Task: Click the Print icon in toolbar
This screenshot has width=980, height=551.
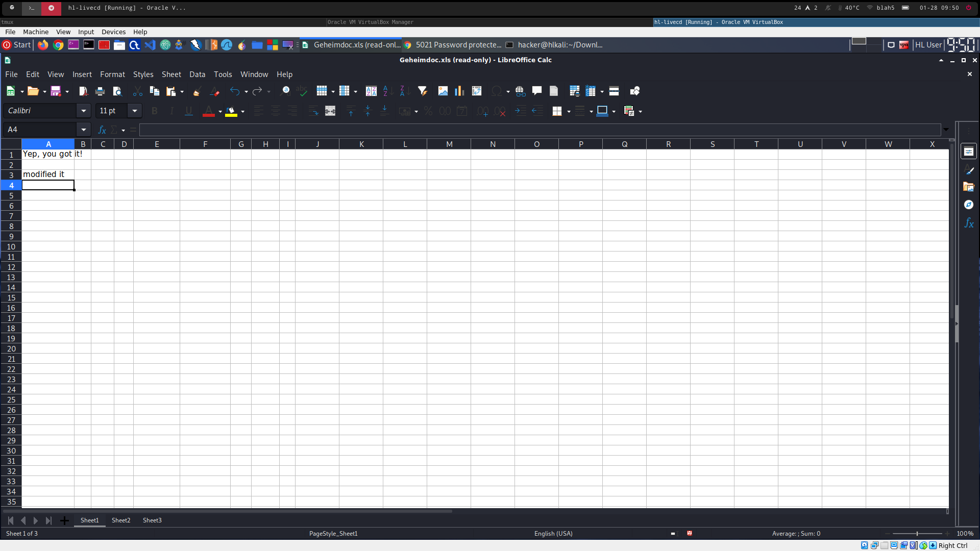Action: point(100,91)
